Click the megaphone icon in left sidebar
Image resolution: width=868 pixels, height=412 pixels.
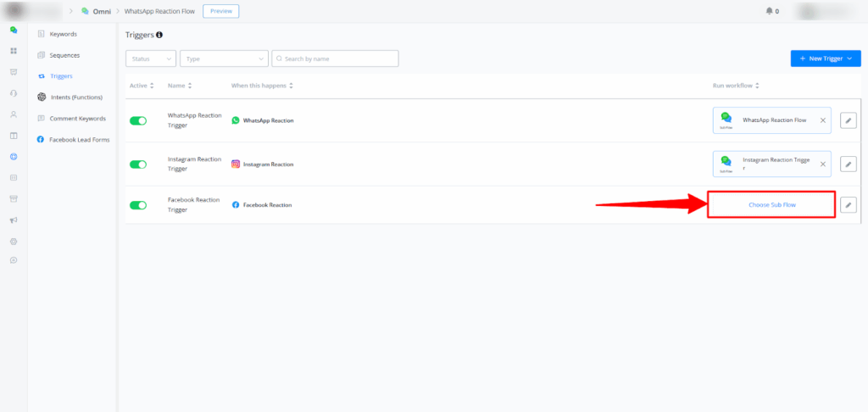point(14,220)
